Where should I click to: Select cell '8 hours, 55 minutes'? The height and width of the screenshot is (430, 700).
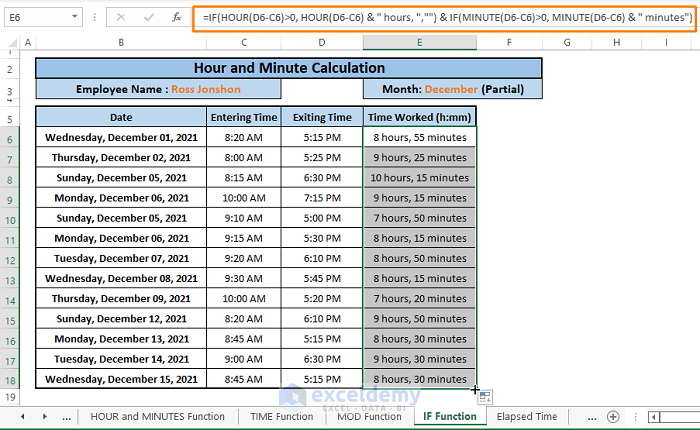[x=420, y=138]
